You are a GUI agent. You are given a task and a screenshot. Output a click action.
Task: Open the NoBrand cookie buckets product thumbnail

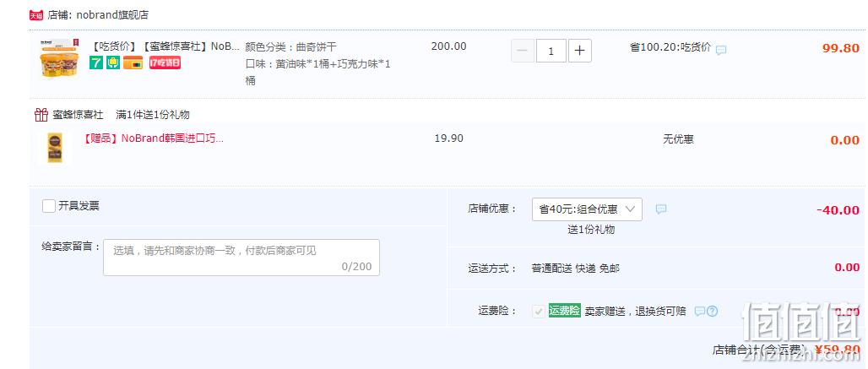click(57, 58)
